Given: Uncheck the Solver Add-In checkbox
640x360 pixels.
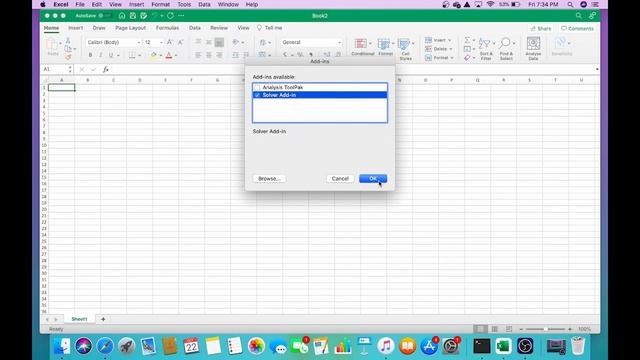Looking at the screenshot, I should pos(257,95).
